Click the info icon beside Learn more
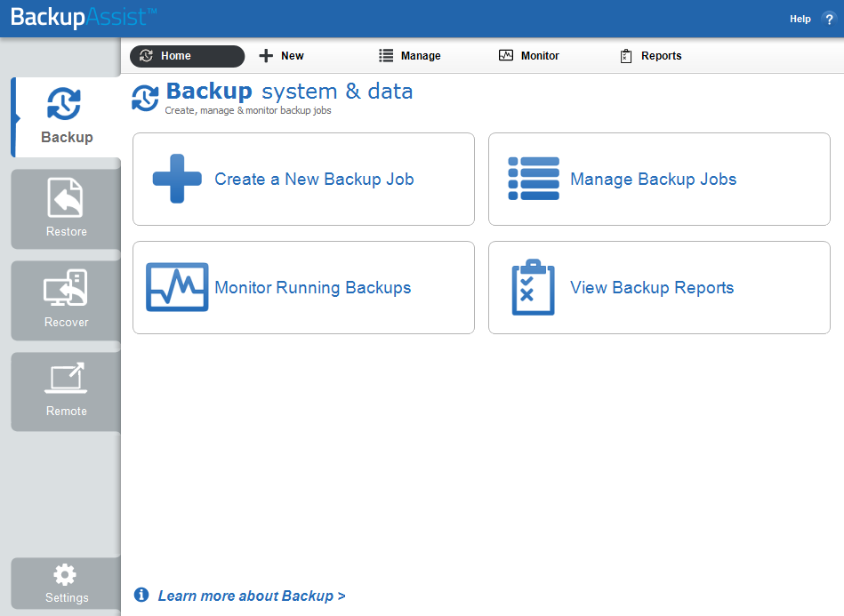This screenshot has width=844, height=616. pos(141,595)
